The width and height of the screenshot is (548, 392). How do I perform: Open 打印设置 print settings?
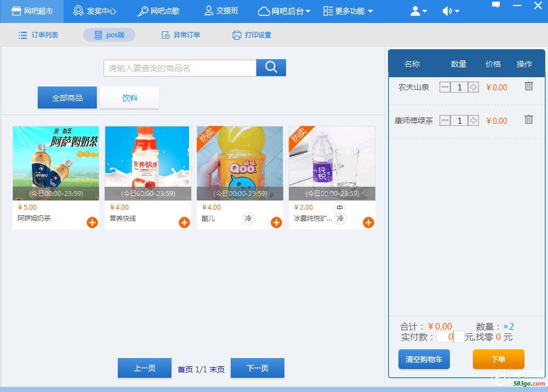pyautogui.click(x=252, y=35)
